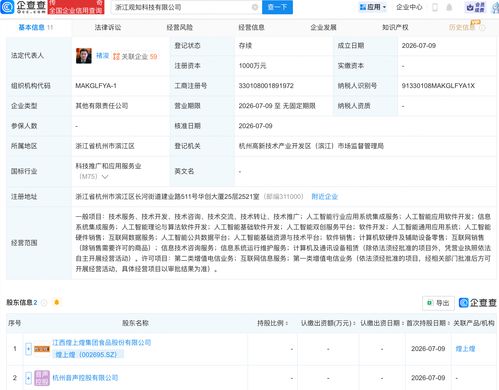Click the 科技推广和应用服务业 industry text
The image size is (499, 390).
pyautogui.click(x=108, y=166)
